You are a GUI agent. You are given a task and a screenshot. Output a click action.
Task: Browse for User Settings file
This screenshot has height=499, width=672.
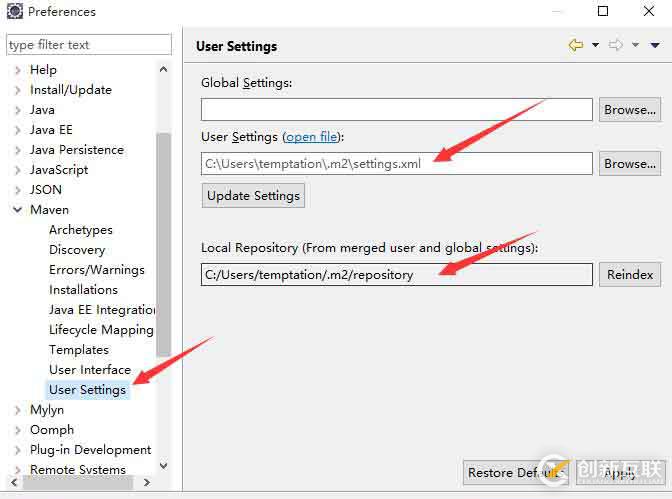click(630, 164)
